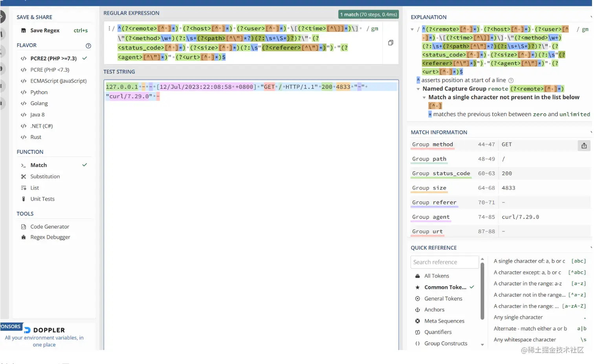Viewport: 594px width, 364px height.
Task: Copy the regular expression using the copy icon
Action: pos(390,42)
